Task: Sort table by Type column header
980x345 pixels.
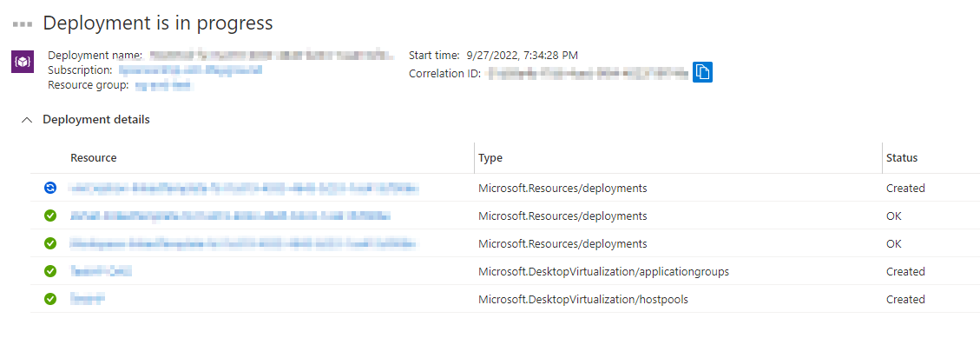Action: [x=490, y=158]
